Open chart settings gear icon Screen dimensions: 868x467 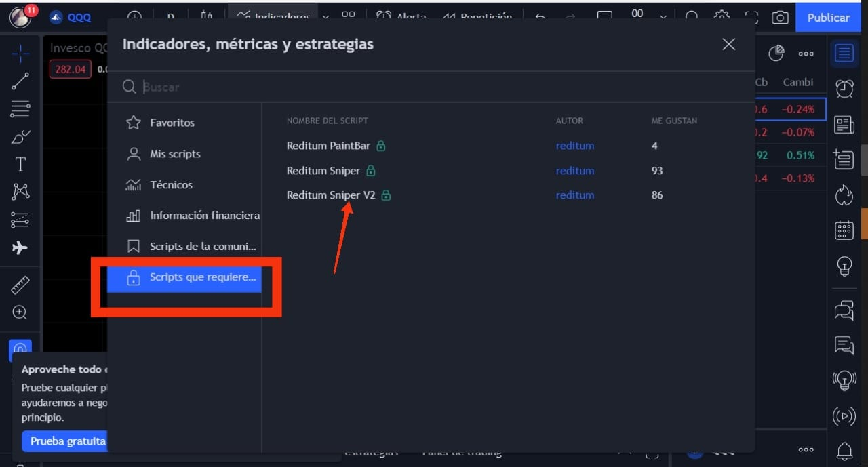pos(722,18)
